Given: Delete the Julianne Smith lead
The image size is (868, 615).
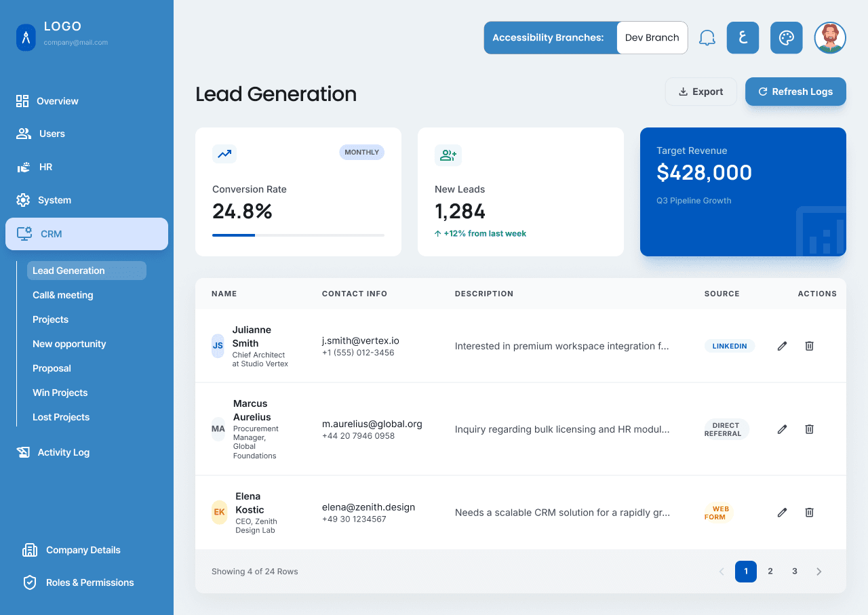Looking at the screenshot, I should (809, 346).
